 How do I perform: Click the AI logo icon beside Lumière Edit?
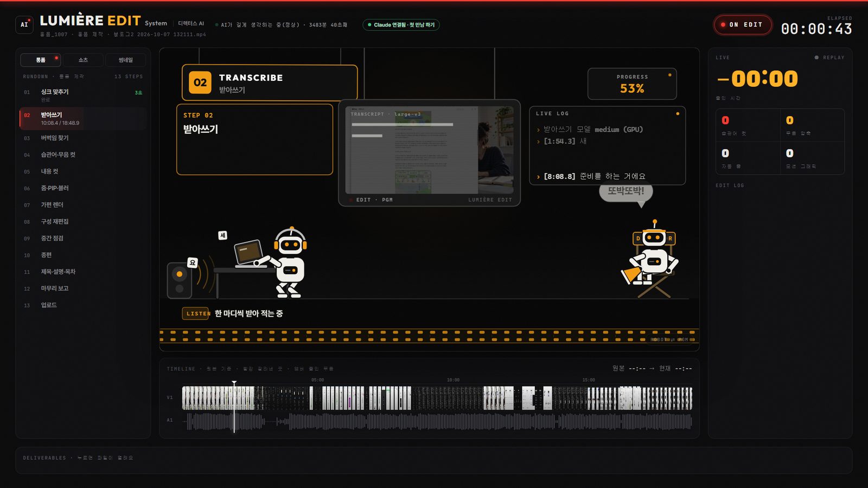coord(24,24)
